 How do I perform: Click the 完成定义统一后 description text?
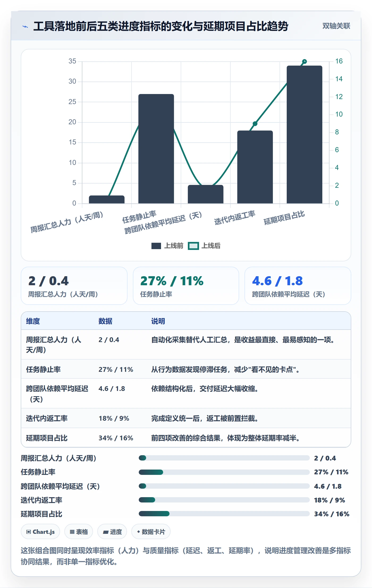coord(205,418)
